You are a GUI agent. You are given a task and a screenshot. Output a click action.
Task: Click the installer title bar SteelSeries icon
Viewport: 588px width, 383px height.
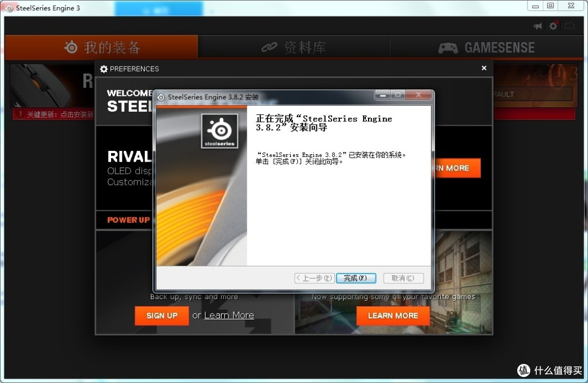[161, 97]
